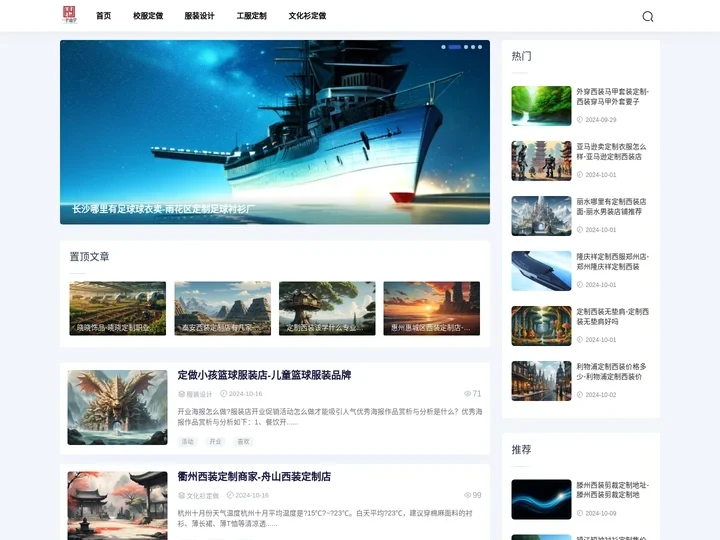Click the 置顶文章 section heading
Image resolution: width=720 pixels, height=540 pixels.
(90, 257)
